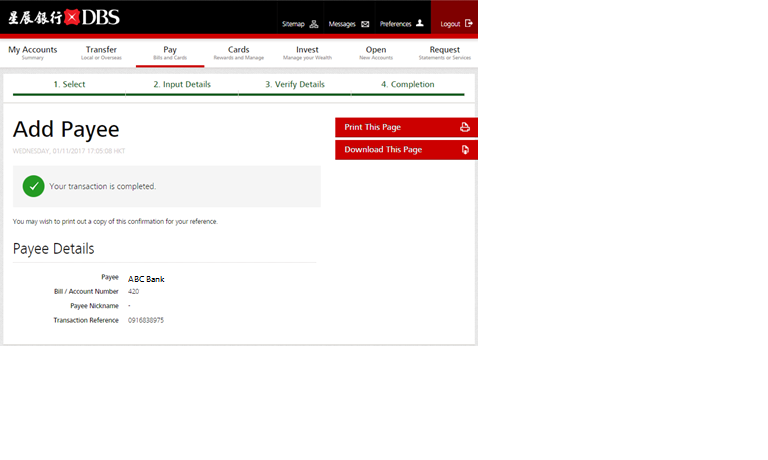Open the My Accounts menu
This screenshot has height=460, width=768.
[33, 52]
